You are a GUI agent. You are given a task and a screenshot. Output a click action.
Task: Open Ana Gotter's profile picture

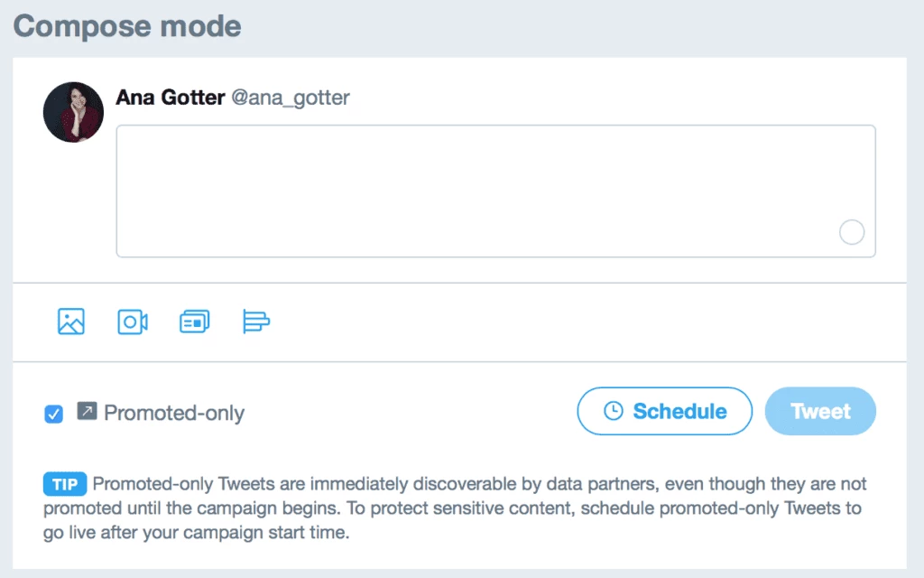(x=73, y=112)
